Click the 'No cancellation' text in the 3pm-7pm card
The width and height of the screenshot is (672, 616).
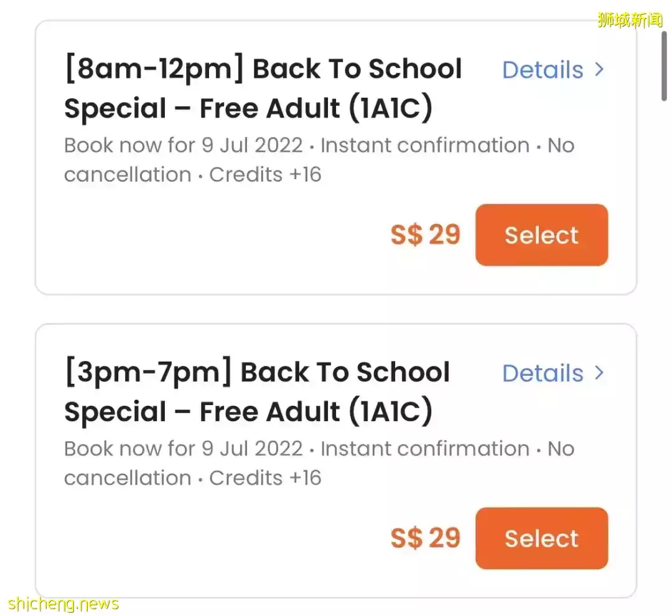point(128,478)
